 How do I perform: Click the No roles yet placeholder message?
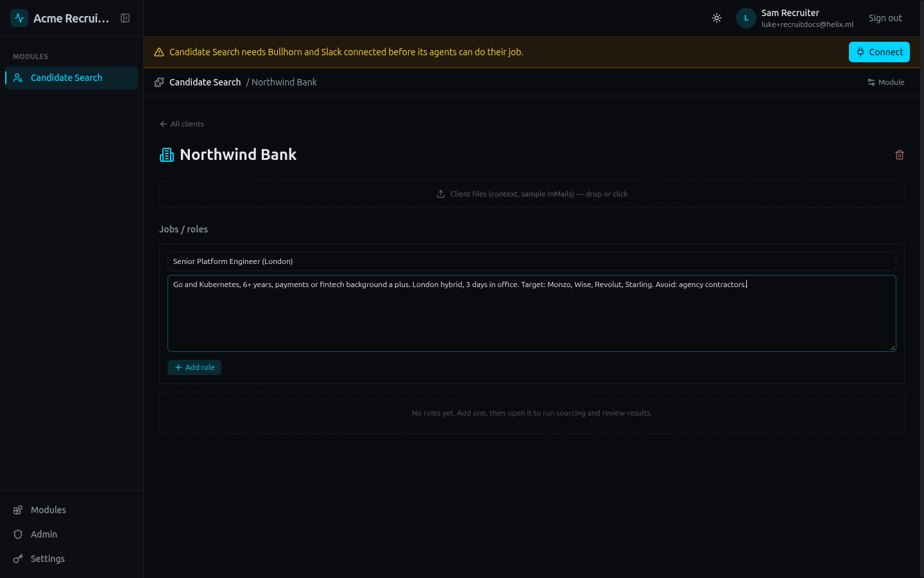[x=532, y=413]
